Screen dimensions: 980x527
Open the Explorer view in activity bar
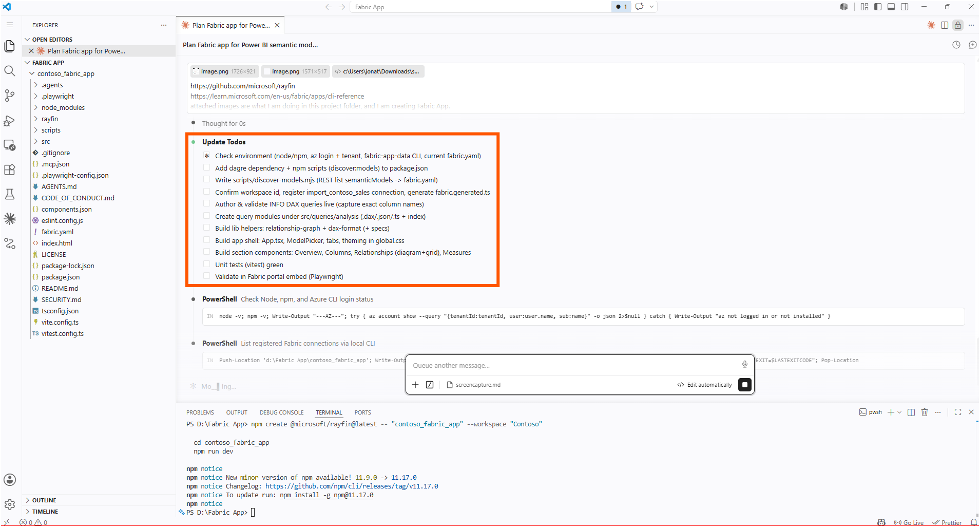(9, 46)
